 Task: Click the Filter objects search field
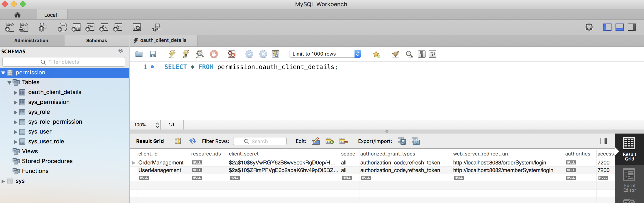(x=64, y=62)
